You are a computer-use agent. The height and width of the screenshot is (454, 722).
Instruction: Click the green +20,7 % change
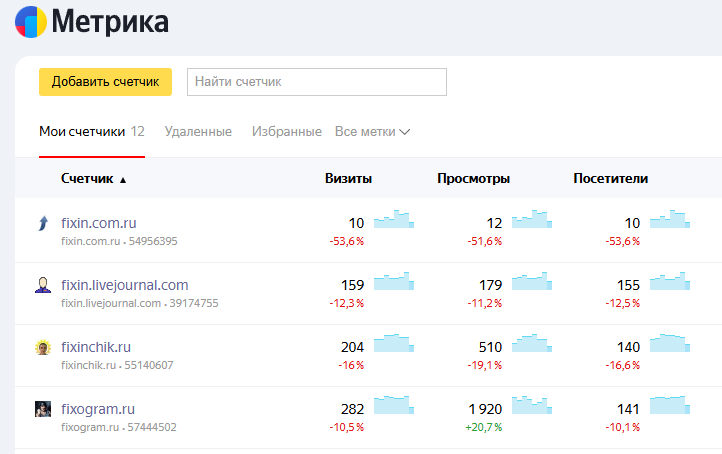coord(483,427)
